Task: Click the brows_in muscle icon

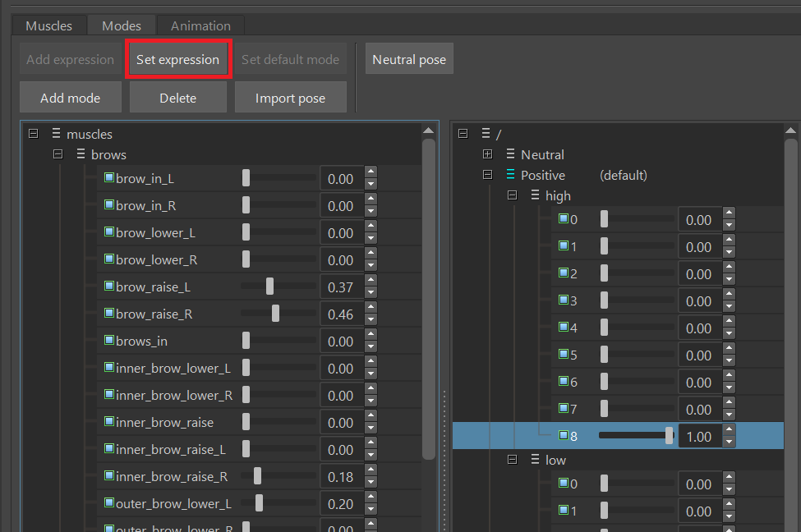Action: (x=109, y=341)
